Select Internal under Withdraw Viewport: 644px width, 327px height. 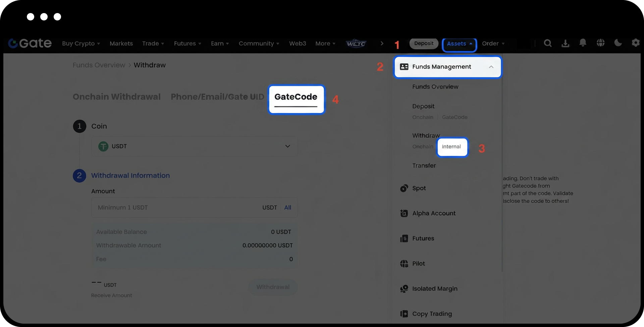click(451, 147)
